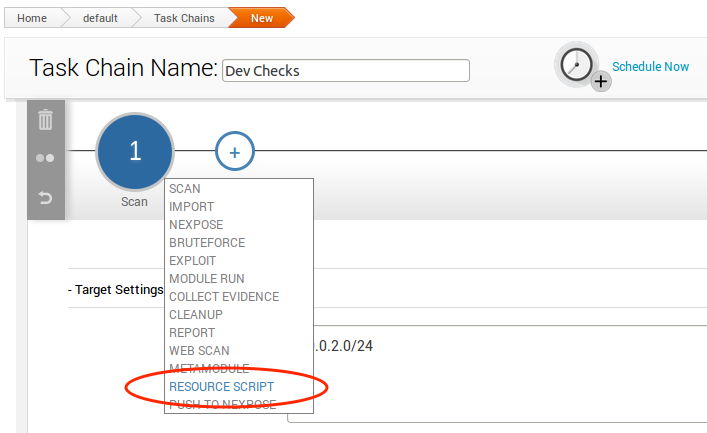Navigate to Task Chains breadcrumb
707x433 pixels.
point(183,18)
